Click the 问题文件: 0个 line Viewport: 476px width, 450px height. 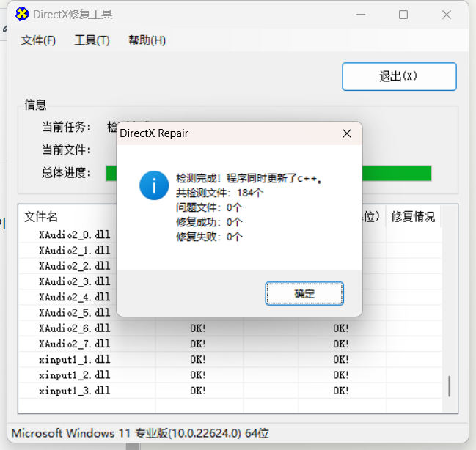click(x=209, y=207)
